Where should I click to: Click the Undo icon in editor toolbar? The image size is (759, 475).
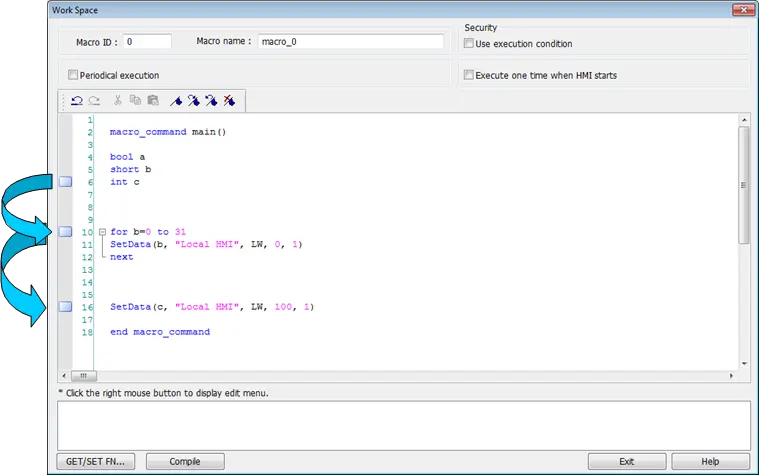(76, 101)
